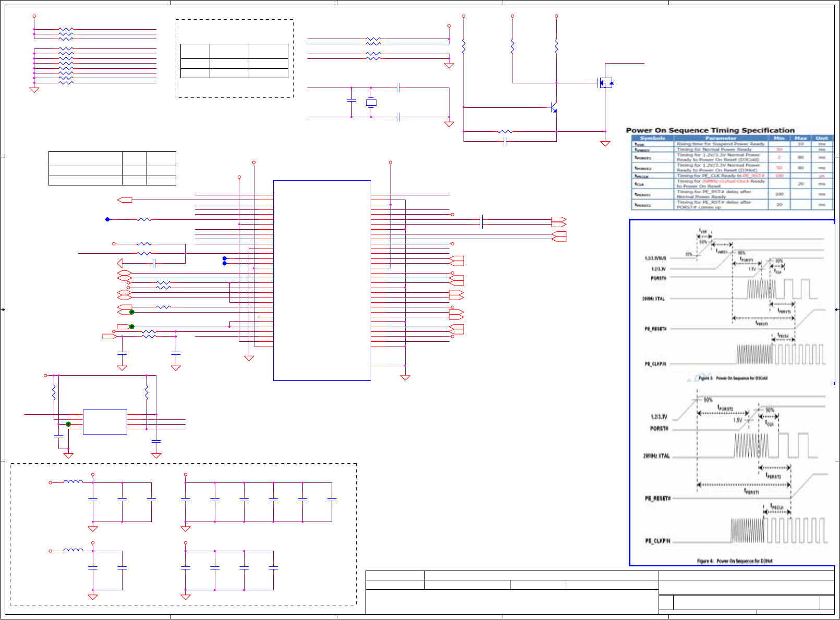Click the Power On Sequence Timing Specification heading
Screen dimensions: 840x620
710,130
